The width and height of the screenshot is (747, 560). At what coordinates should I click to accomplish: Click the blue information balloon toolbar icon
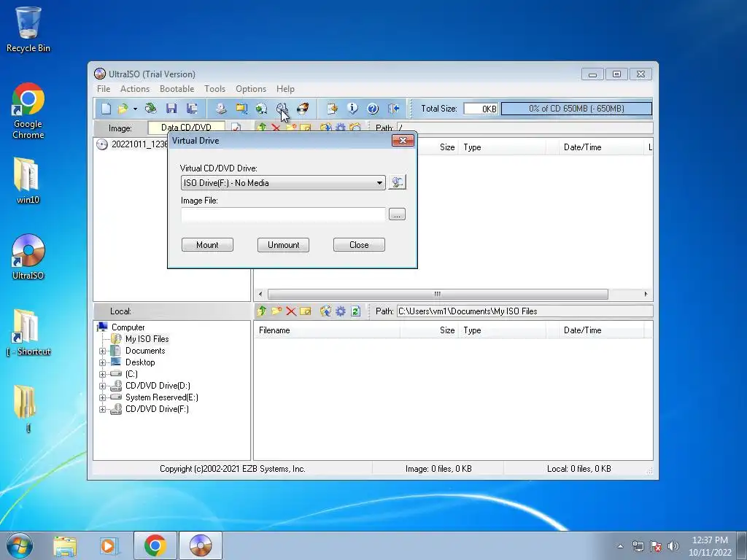point(352,109)
